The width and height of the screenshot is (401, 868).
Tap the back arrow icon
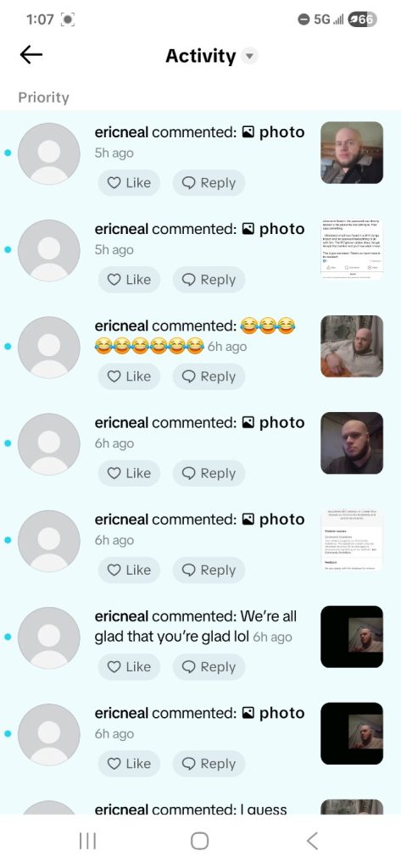click(x=31, y=55)
